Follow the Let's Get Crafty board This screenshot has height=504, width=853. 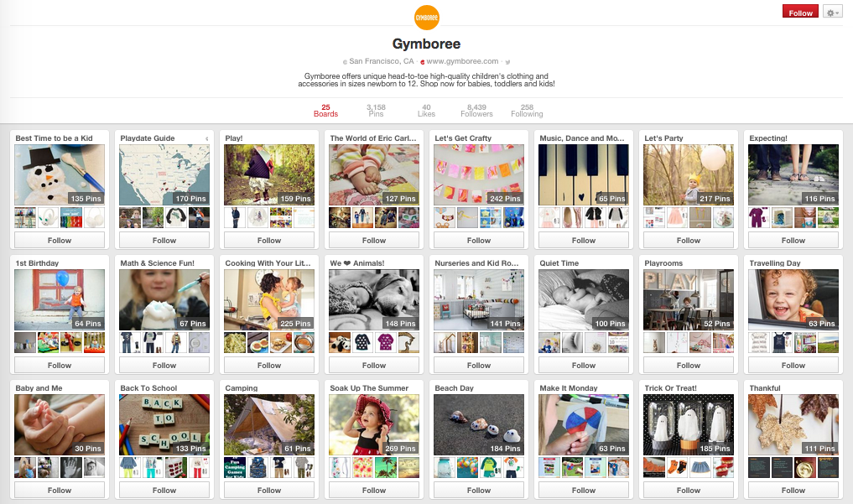pos(479,241)
